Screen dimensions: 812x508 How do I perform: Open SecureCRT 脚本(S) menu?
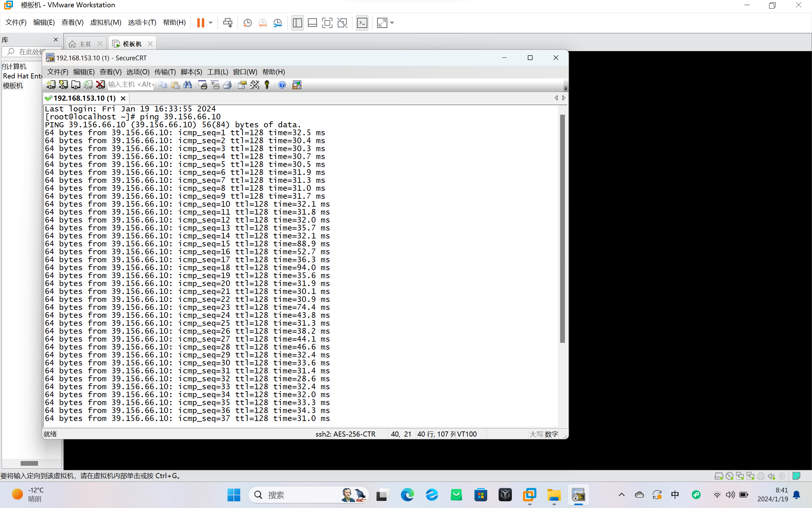coord(191,72)
